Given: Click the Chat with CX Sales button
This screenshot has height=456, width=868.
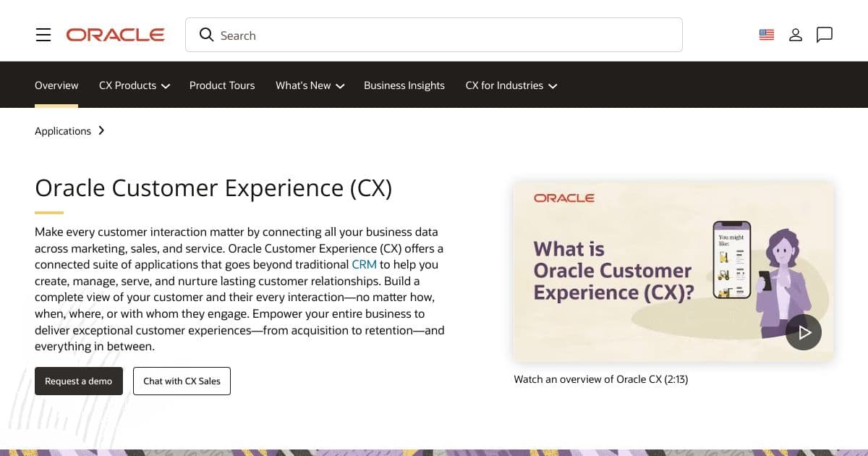Looking at the screenshot, I should [x=182, y=381].
